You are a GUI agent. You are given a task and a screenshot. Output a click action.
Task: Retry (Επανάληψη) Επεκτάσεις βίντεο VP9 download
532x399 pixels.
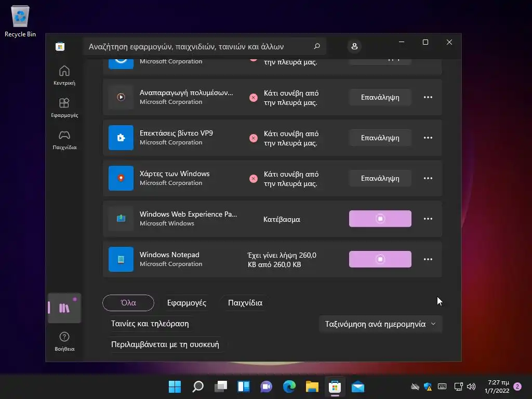380,138
